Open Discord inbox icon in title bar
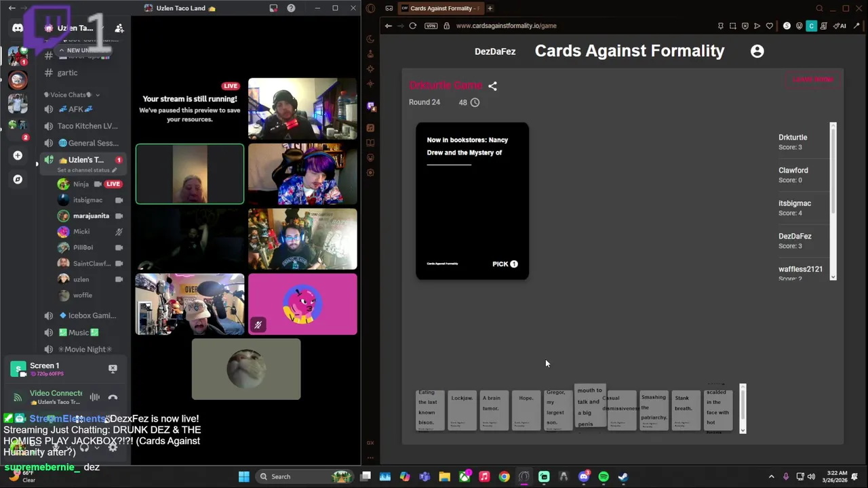 (x=273, y=8)
